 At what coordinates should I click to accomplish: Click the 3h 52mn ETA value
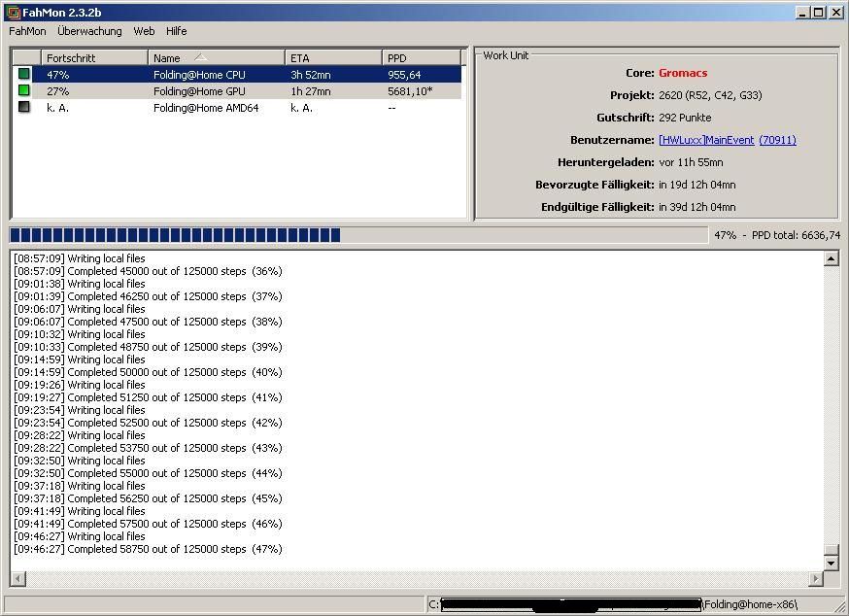pos(310,75)
